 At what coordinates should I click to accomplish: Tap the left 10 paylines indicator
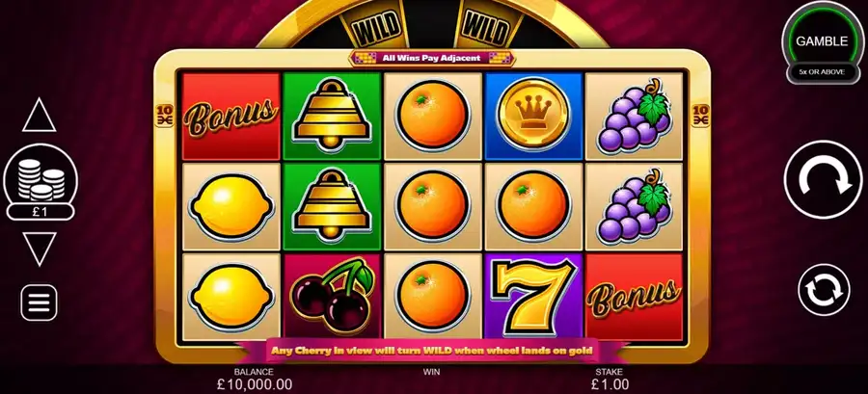[x=164, y=115]
